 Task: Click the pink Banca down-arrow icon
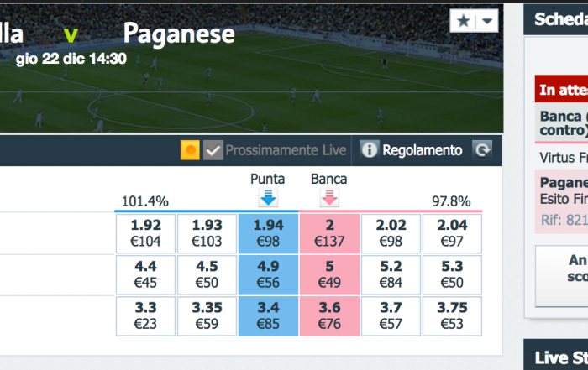pos(329,197)
